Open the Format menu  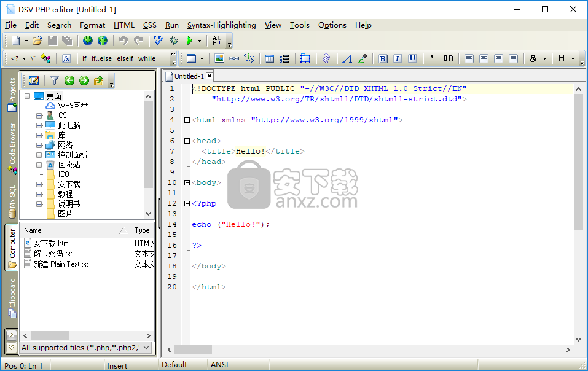tap(92, 25)
